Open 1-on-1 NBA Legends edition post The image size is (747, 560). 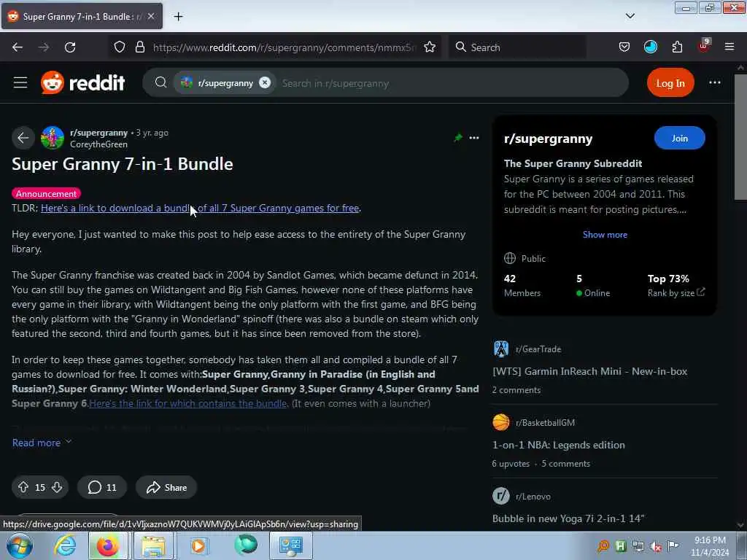[x=558, y=446]
